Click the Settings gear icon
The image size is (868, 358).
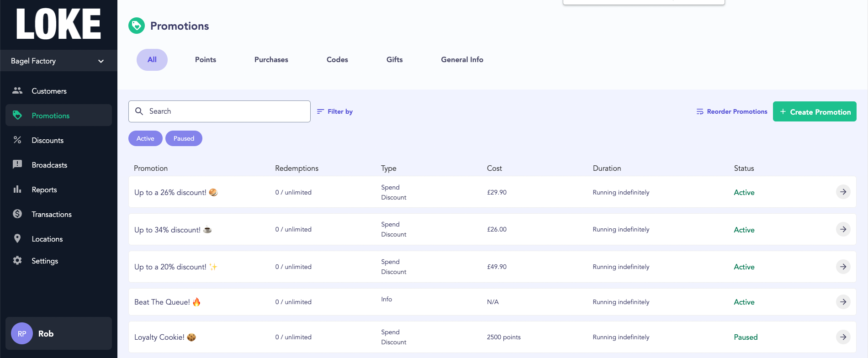pyautogui.click(x=17, y=260)
